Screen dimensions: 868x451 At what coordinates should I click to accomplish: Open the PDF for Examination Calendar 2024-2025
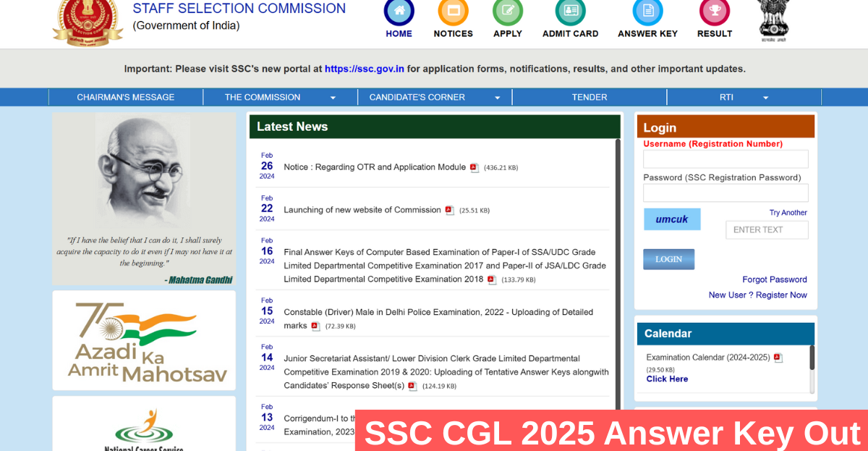pyautogui.click(x=778, y=357)
